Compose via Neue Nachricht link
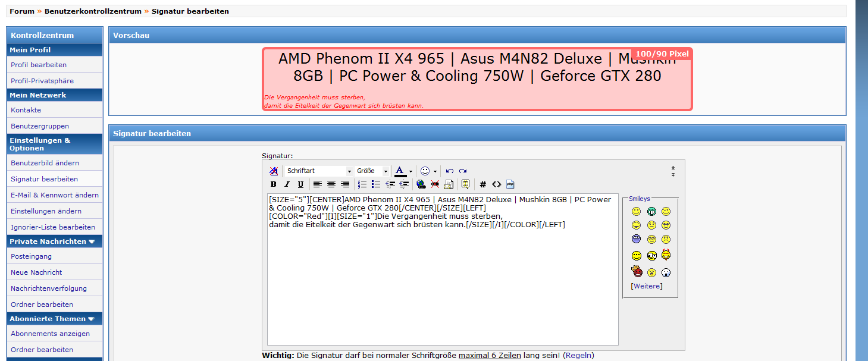This screenshot has width=868, height=361. [36, 272]
